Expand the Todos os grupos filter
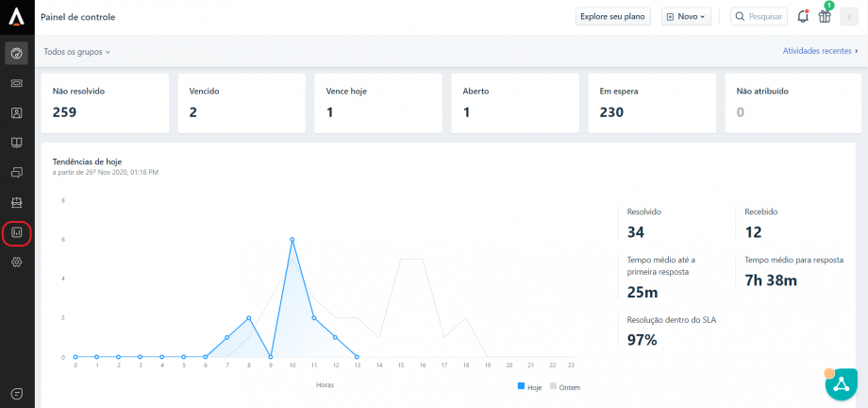 [77, 52]
